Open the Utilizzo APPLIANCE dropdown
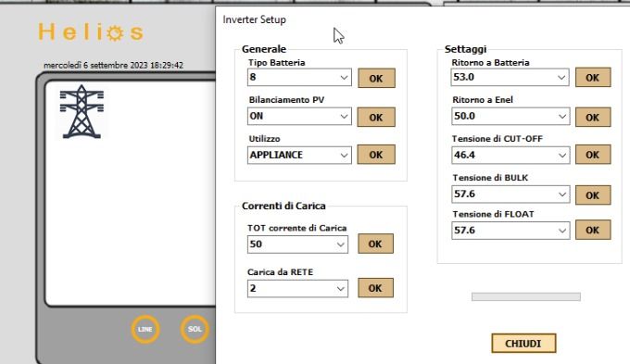630x364 pixels. tap(299, 155)
